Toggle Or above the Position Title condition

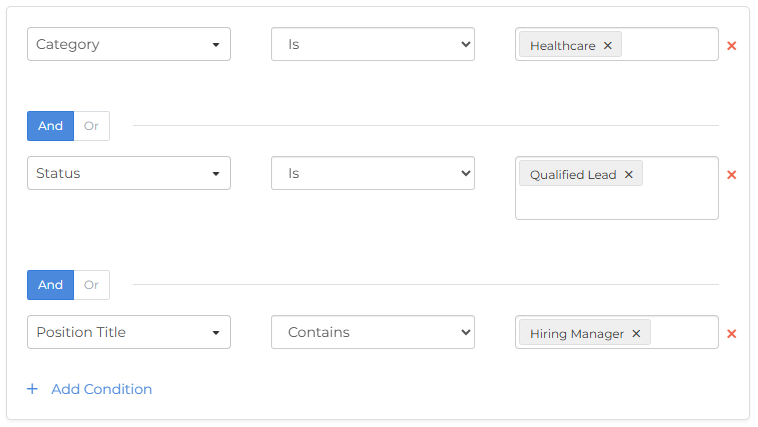[91, 285]
